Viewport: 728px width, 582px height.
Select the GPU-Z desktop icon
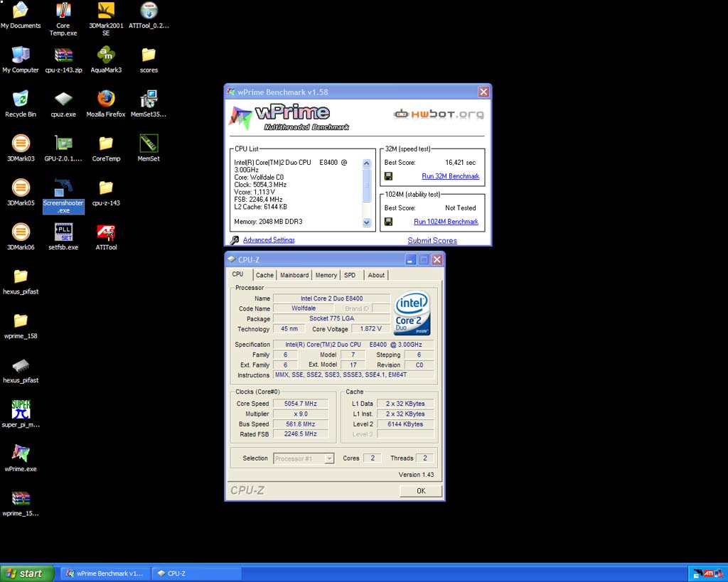pyautogui.click(x=63, y=149)
